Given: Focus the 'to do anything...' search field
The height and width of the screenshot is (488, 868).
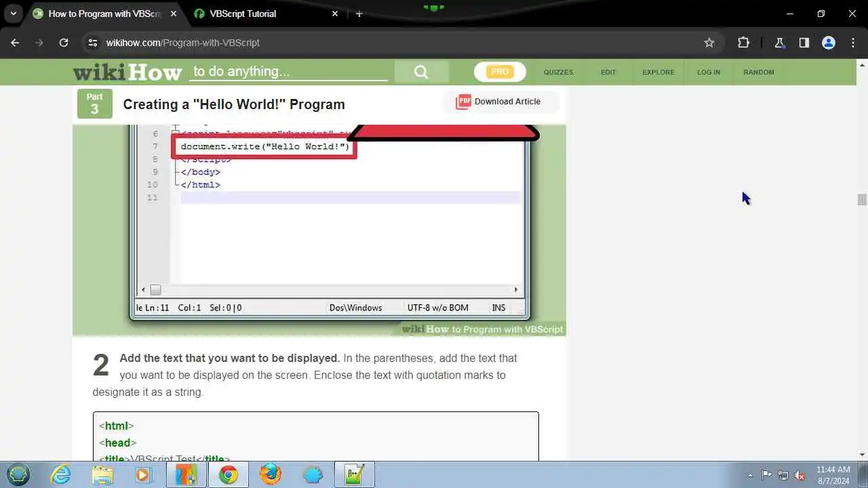Looking at the screenshot, I should click(288, 72).
